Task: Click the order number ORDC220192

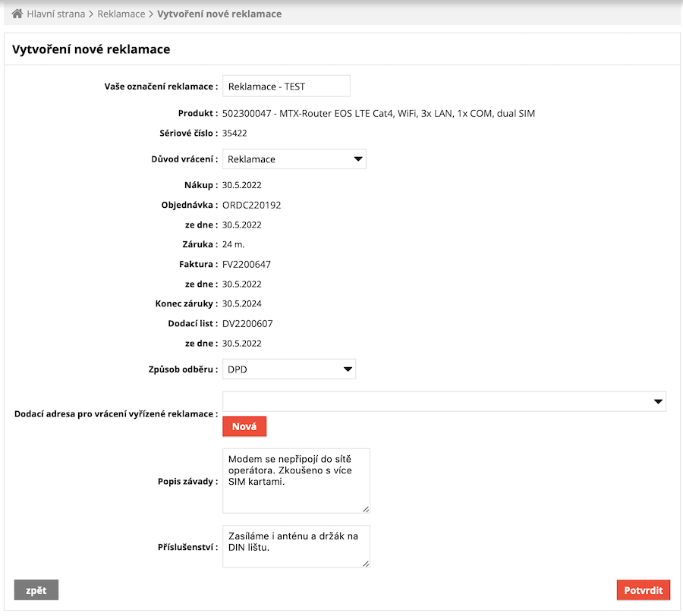Action: pyautogui.click(x=251, y=205)
